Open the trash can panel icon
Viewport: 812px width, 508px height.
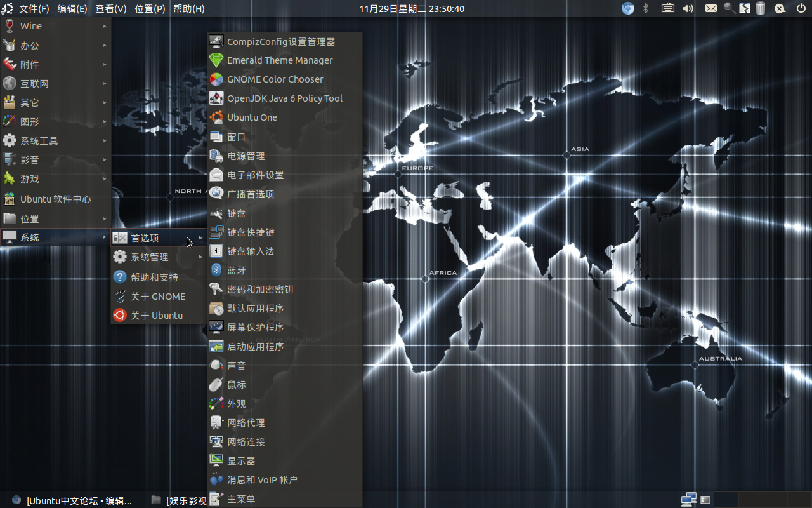pyautogui.click(x=760, y=8)
